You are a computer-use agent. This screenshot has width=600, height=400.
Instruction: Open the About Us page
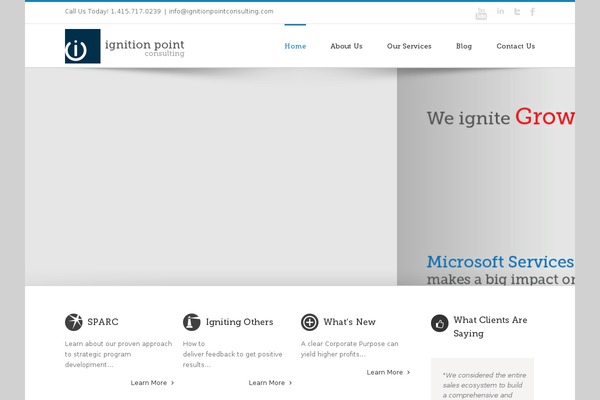point(346,46)
